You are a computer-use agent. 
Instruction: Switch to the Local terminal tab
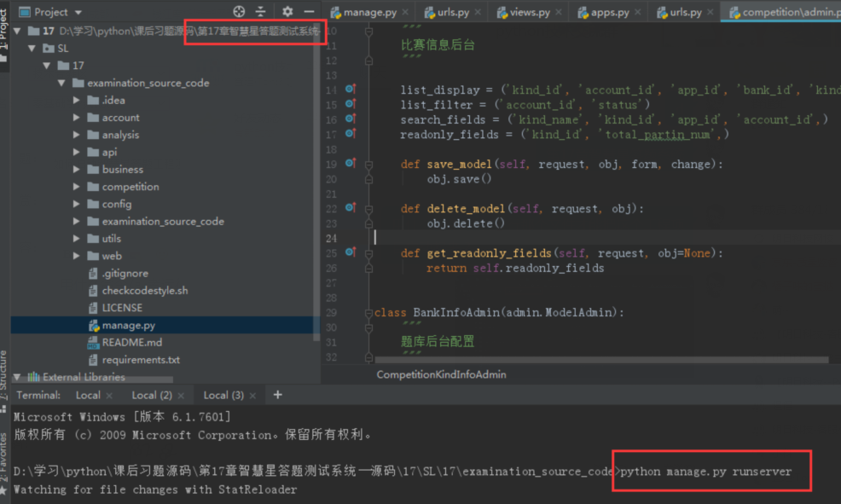[x=88, y=395]
